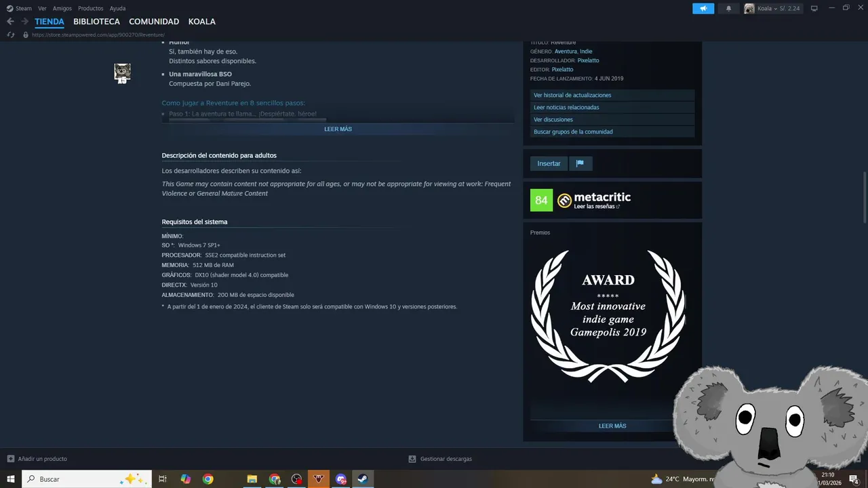Click the Pixelatto developer link
Image resolution: width=868 pixels, height=488 pixels.
588,60
